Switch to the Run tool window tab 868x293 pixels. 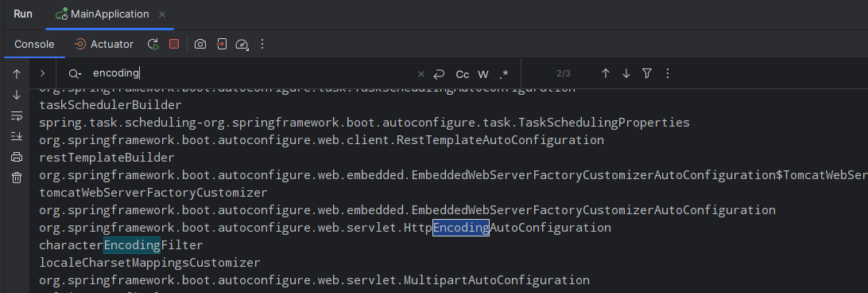(23, 14)
